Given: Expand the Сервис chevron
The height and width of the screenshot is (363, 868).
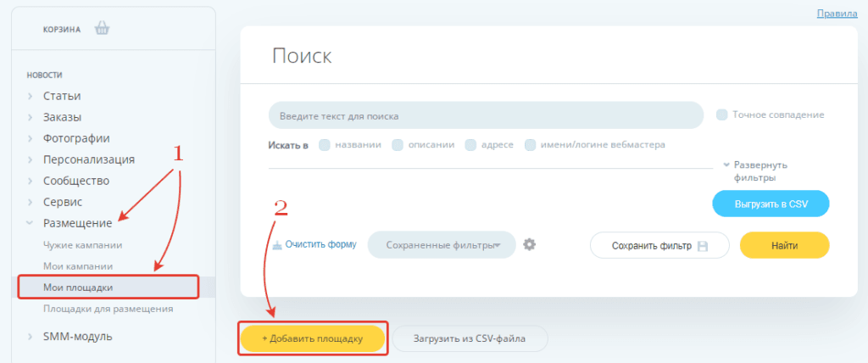Looking at the screenshot, I should 30,203.
